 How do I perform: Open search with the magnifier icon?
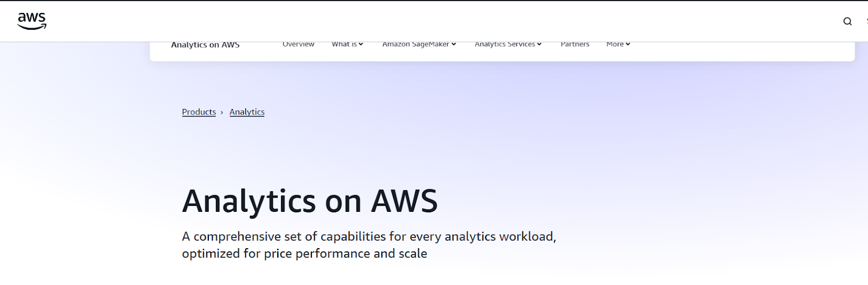point(847,22)
